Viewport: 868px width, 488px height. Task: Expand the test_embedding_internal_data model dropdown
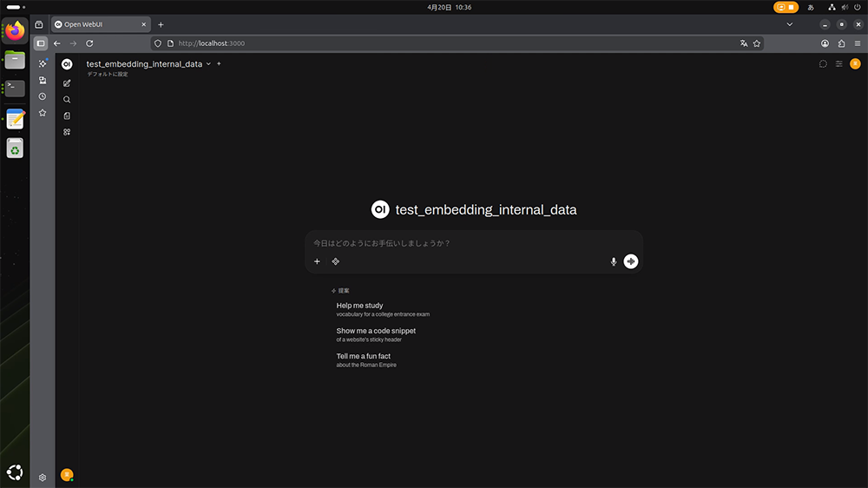[x=149, y=63]
